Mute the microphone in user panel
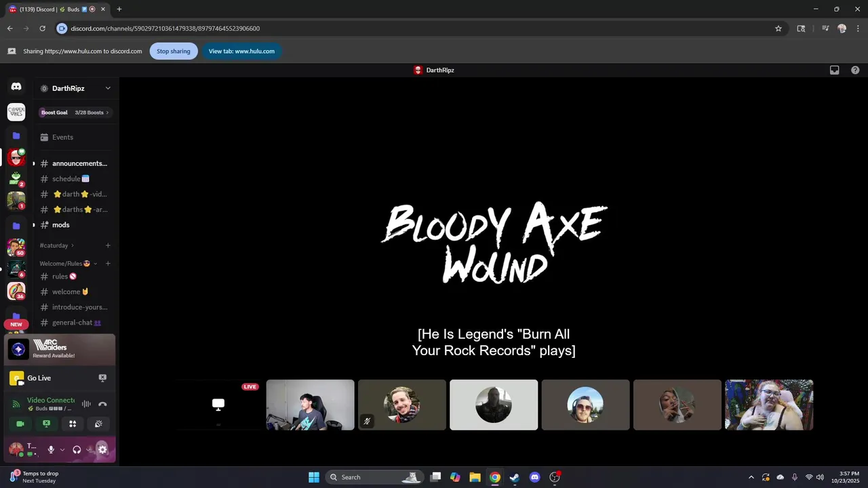This screenshot has height=488, width=868. tap(50, 449)
